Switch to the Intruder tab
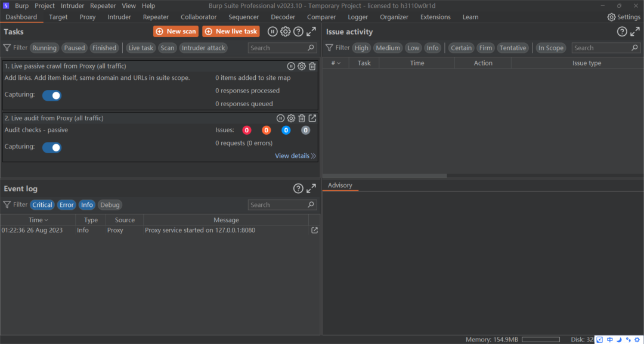The width and height of the screenshot is (644, 344). tap(119, 17)
